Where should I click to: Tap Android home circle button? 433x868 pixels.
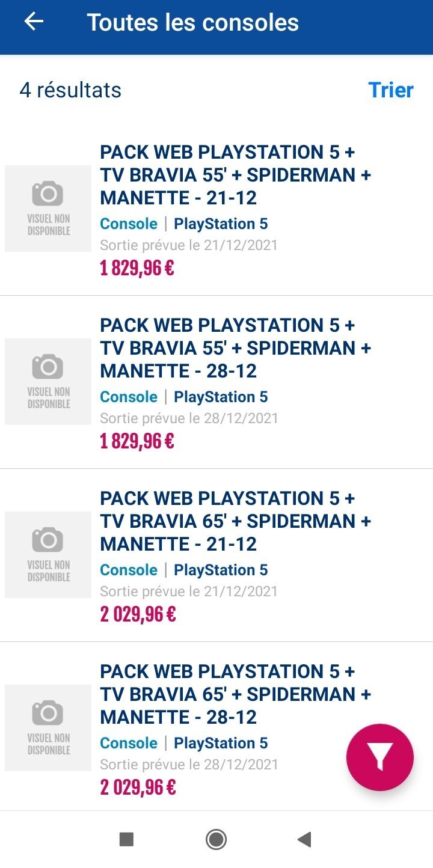(x=216, y=839)
